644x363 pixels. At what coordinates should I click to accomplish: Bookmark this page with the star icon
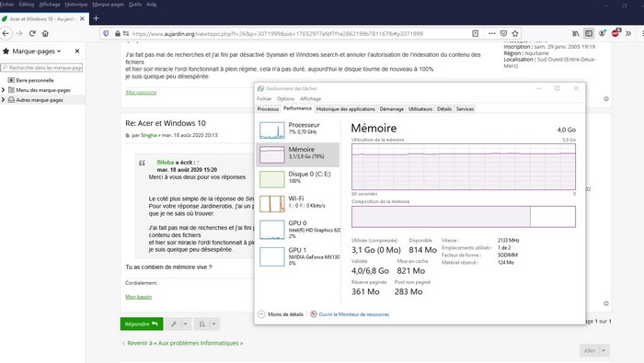click(x=515, y=34)
